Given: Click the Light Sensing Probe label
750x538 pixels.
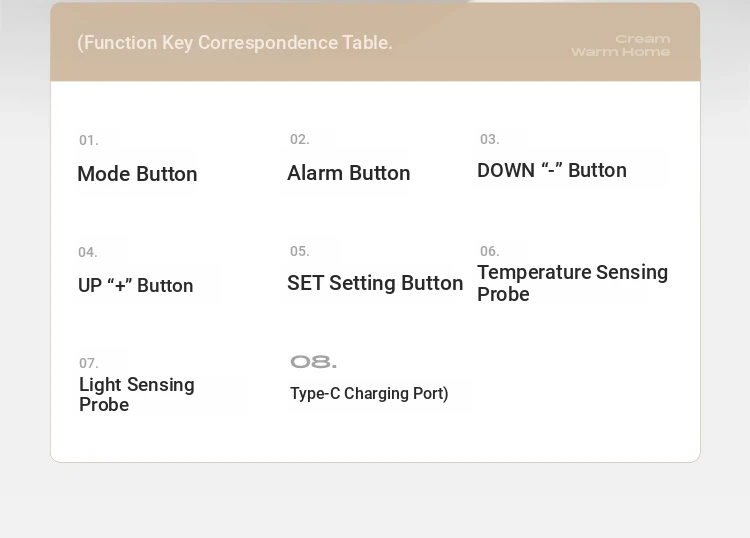Looking at the screenshot, I should click(x=137, y=395).
